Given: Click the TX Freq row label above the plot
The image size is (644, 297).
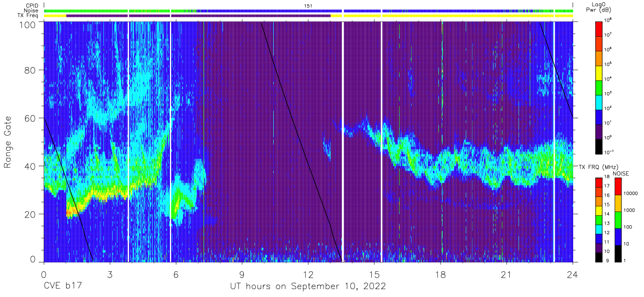Looking at the screenshot, I should coord(29,16).
